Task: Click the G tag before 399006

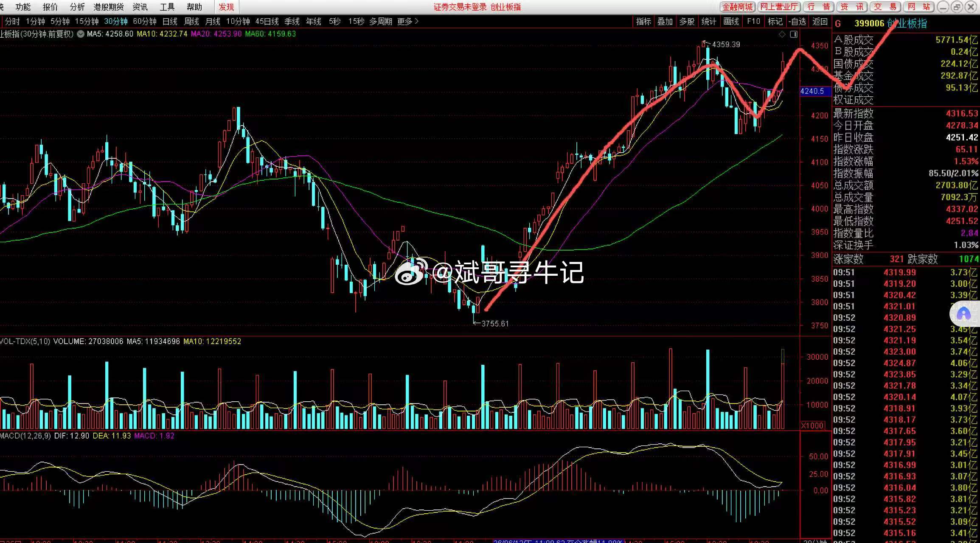Action: tap(838, 24)
